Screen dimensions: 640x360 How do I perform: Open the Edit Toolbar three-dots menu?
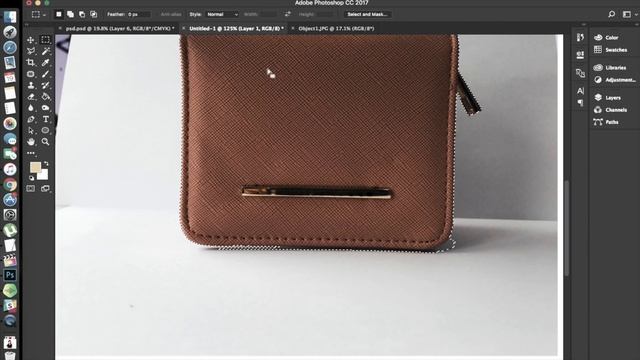tap(31, 153)
